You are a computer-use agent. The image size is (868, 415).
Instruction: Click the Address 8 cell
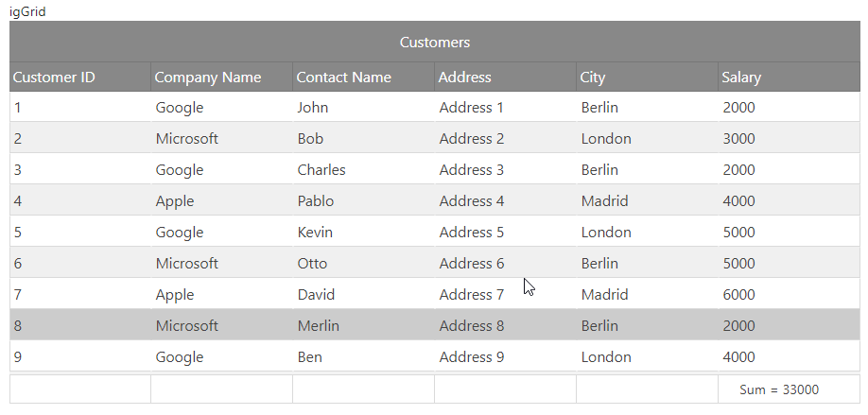pos(472,326)
